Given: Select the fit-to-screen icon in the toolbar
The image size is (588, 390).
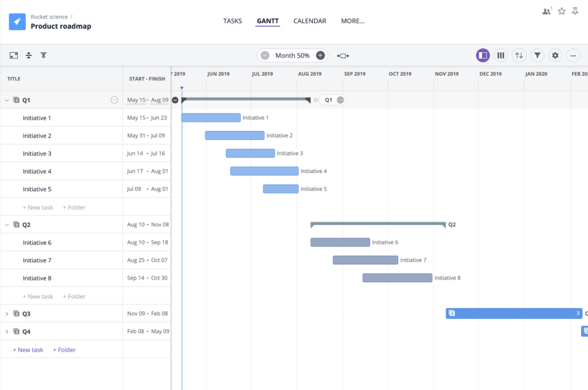Looking at the screenshot, I should [14, 55].
